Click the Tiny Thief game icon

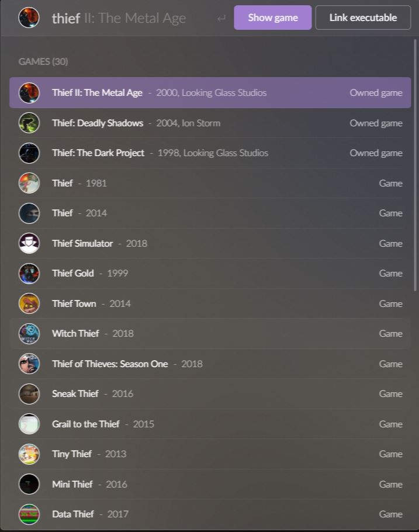(29, 454)
